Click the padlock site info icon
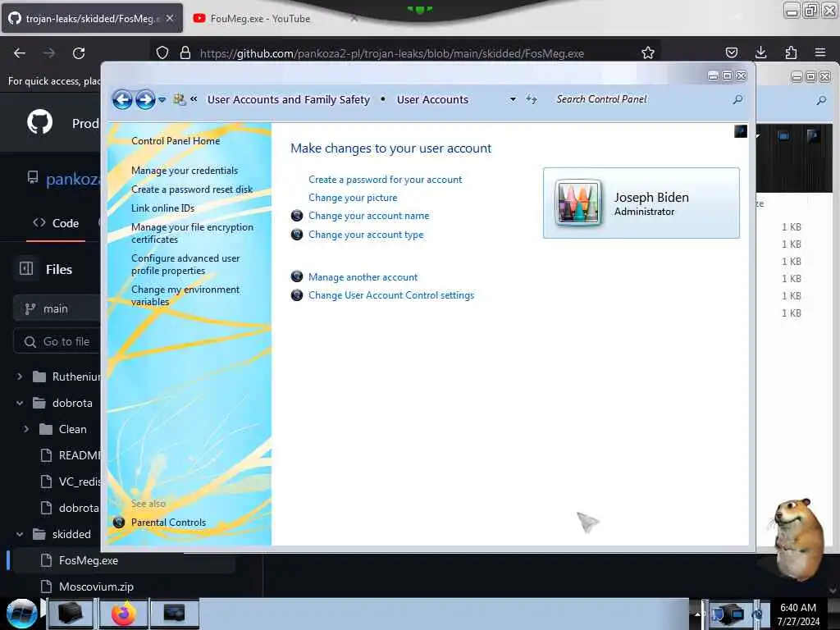 click(x=185, y=53)
